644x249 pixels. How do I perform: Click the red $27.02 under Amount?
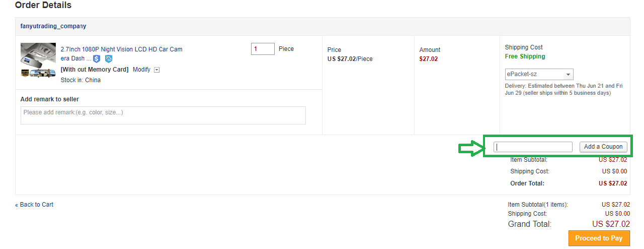429,59
